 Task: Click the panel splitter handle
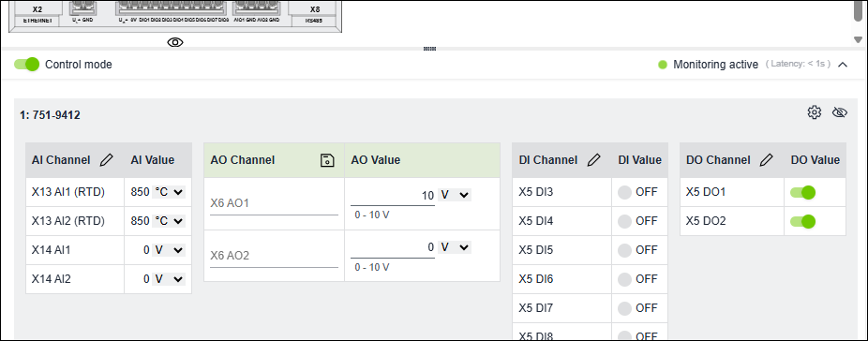(430, 49)
